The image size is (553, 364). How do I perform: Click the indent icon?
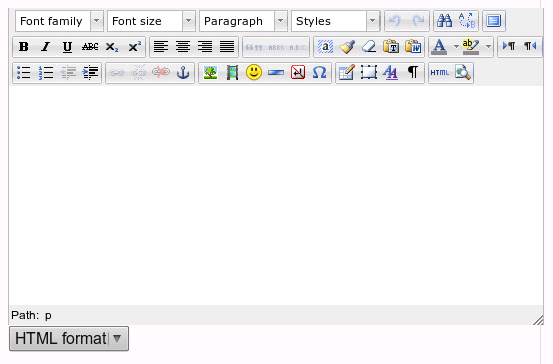pos(90,73)
